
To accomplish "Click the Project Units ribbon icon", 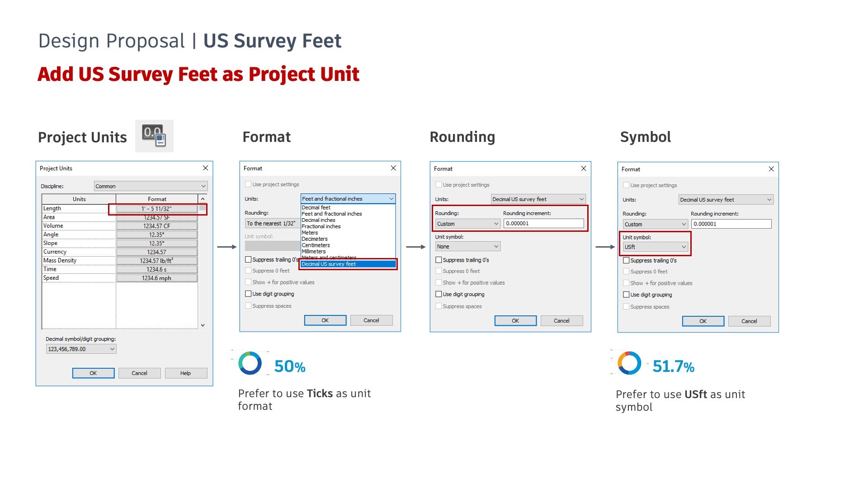I will [x=154, y=136].
